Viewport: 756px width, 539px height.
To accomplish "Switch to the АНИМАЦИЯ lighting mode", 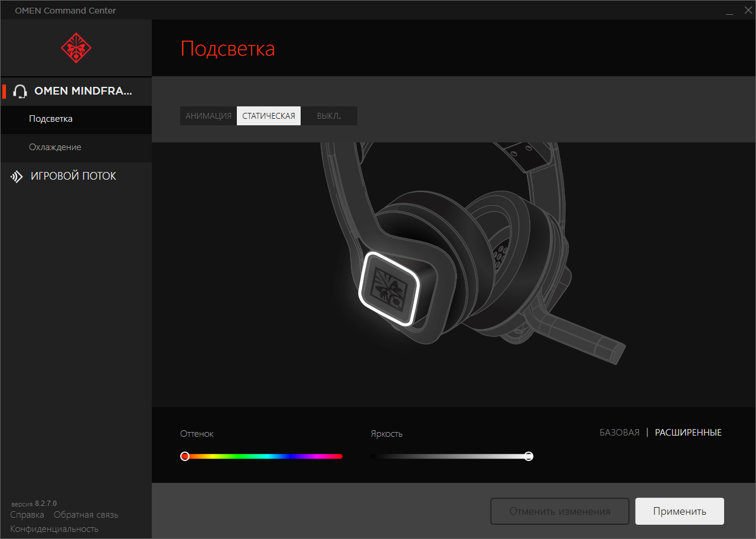I will point(208,116).
